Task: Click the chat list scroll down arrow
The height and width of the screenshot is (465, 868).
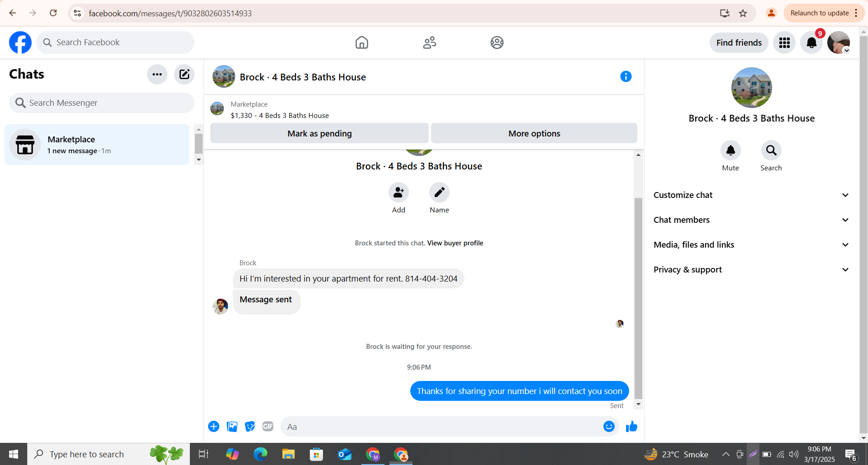Action: click(199, 160)
